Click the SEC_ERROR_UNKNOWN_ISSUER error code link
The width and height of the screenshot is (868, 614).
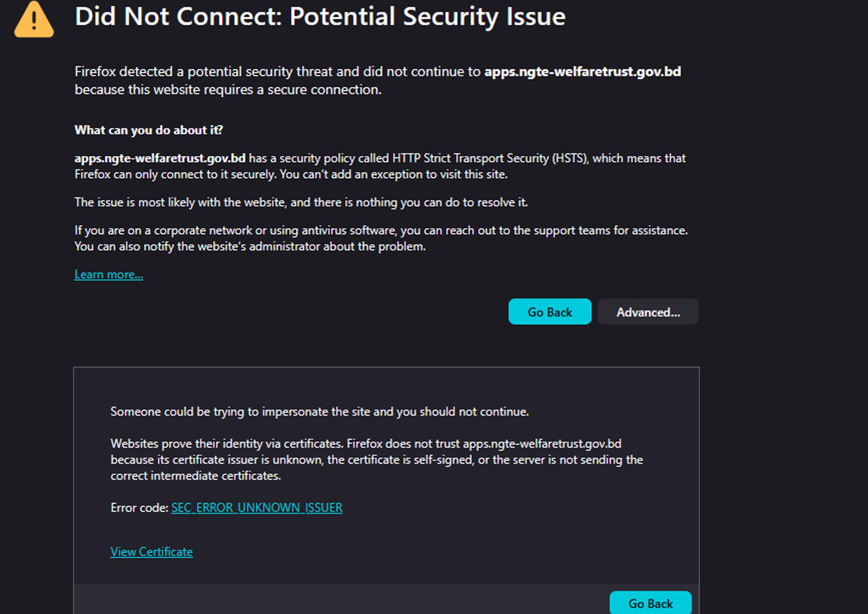click(257, 507)
